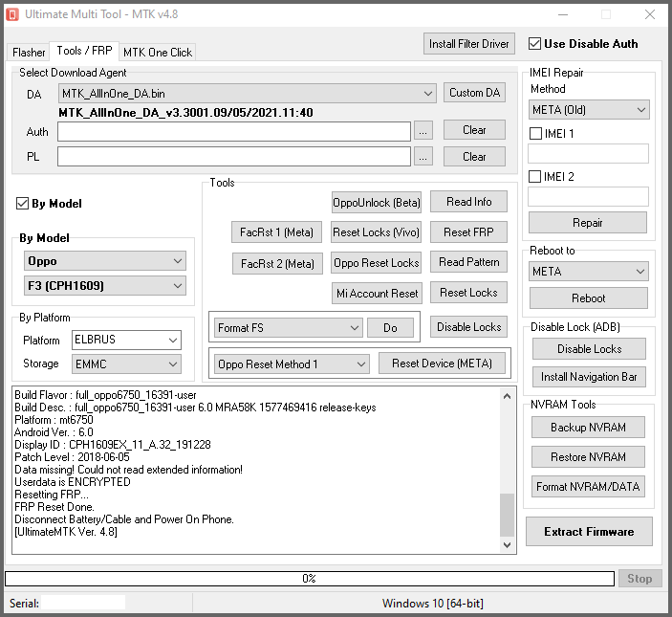Click the Backup NVRAM button
672x617 pixels.
(588, 428)
